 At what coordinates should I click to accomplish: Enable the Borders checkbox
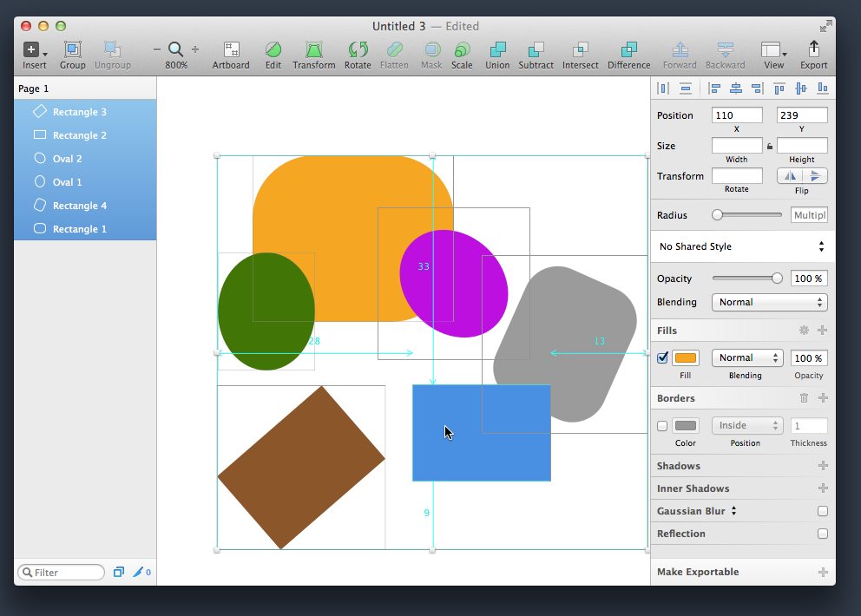coord(661,425)
